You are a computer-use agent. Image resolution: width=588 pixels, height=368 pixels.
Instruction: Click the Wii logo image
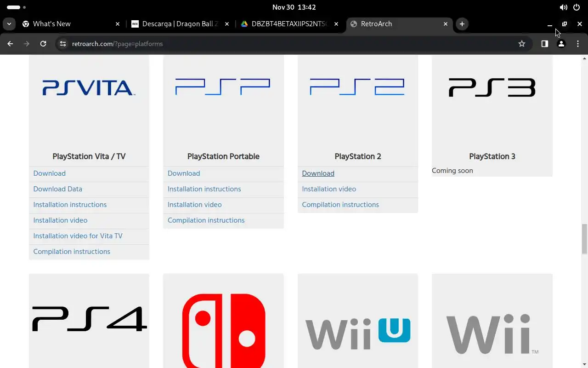pos(492,334)
